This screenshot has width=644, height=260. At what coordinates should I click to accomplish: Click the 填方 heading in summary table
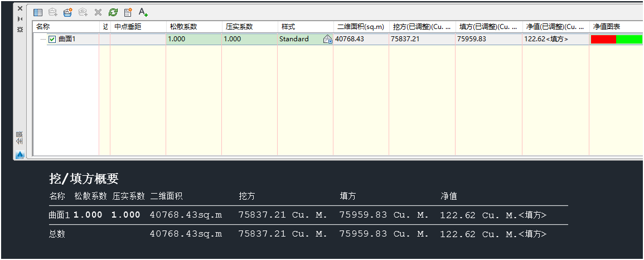tap(347, 196)
